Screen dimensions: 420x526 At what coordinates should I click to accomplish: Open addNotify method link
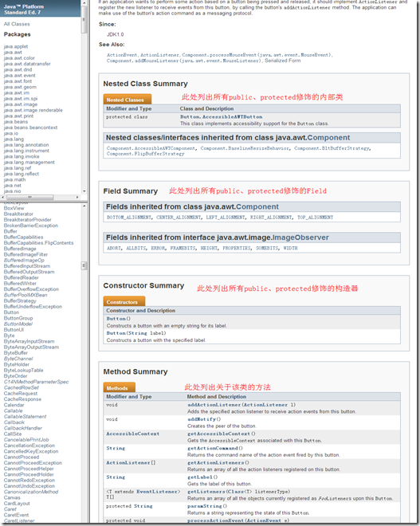[x=202, y=419]
